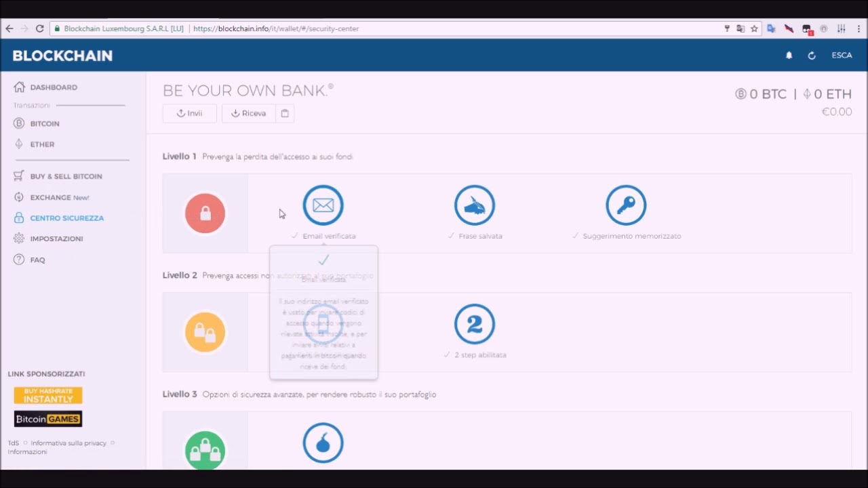Viewport: 868px width, 488px height.
Task: Open the extension with red badge 1
Action: (806, 29)
